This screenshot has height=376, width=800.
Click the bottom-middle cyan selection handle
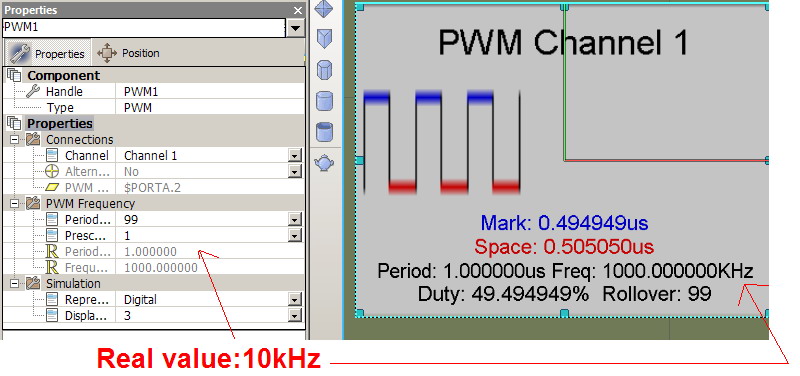point(564,313)
